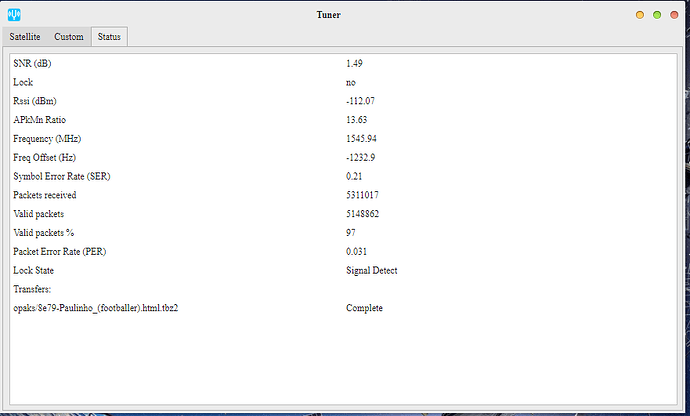This screenshot has width=690, height=416.
Task: Click the Lock value "no"
Action: [x=351, y=82]
